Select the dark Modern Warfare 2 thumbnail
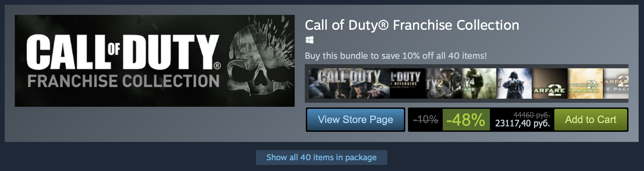Viewport: 644px width, 171px height. click(550, 83)
